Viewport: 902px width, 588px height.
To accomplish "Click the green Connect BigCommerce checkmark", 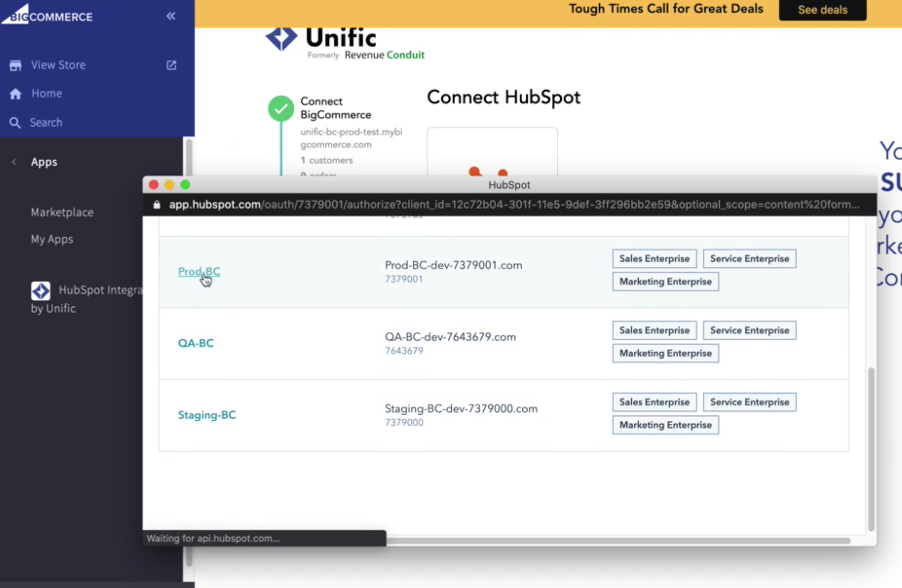I will coord(281,108).
